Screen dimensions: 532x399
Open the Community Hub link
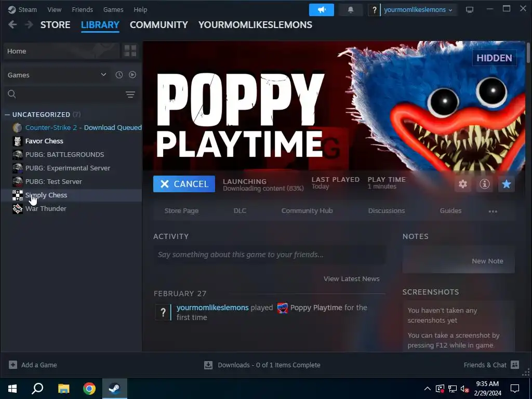click(x=307, y=211)
